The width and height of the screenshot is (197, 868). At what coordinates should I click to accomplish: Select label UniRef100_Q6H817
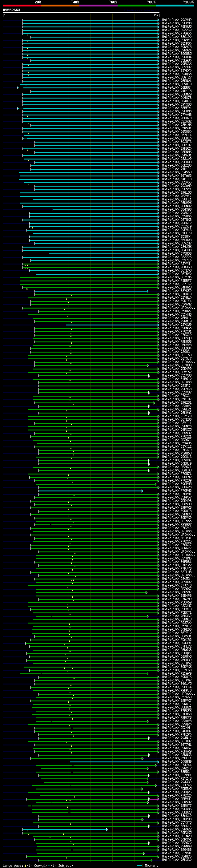click(x=177, y=318)
